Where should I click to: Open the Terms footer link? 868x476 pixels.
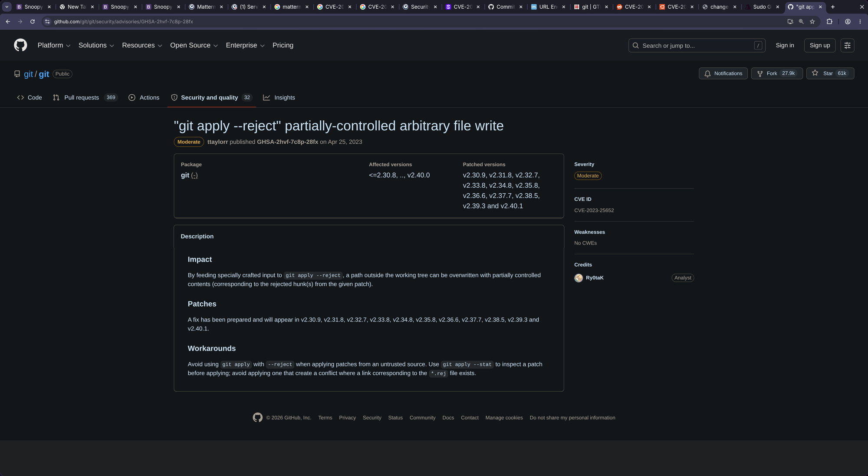click(x=325, y=418)
